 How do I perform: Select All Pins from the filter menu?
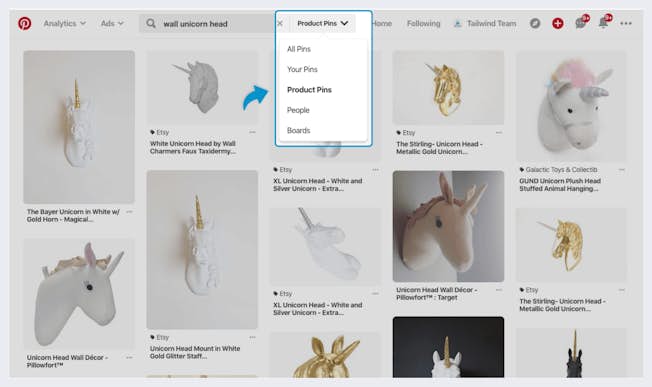299,49
